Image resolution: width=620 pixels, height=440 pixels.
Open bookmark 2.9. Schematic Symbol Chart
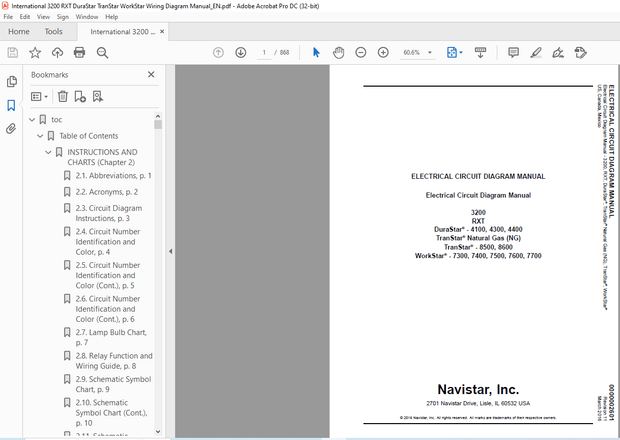click(113, 384)
